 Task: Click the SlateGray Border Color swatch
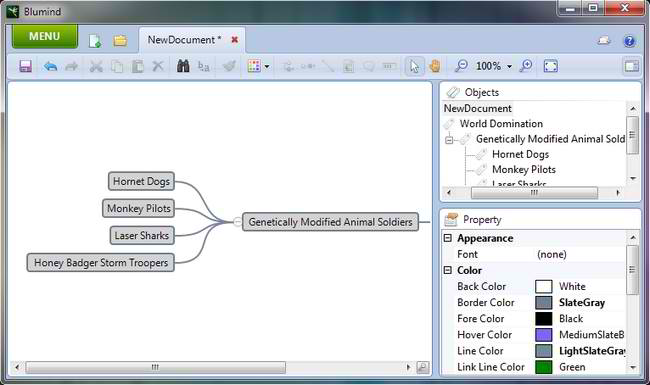coord(543,303)
